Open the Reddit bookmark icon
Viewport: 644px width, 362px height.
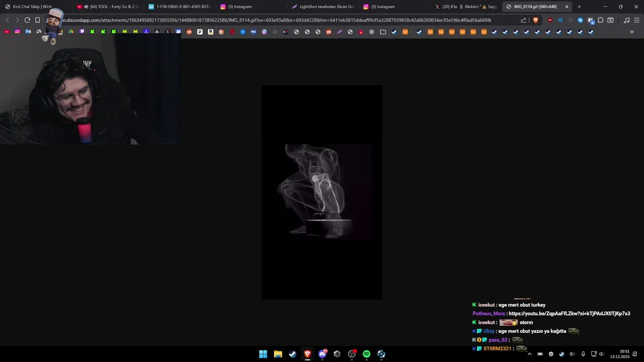click(189, 32)
